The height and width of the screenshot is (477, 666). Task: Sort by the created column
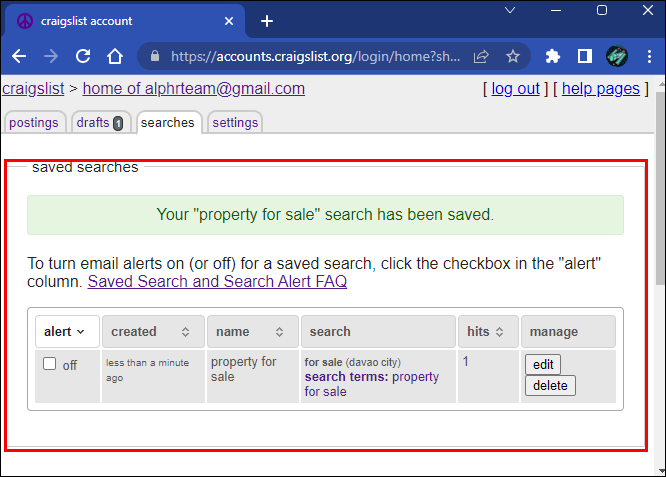(153, 331)
